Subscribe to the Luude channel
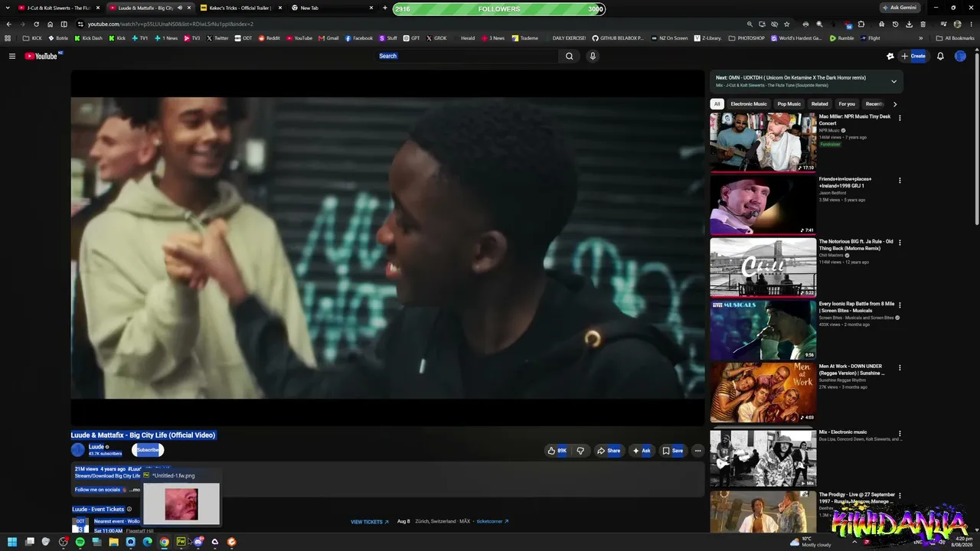 [x=148, y=450]
